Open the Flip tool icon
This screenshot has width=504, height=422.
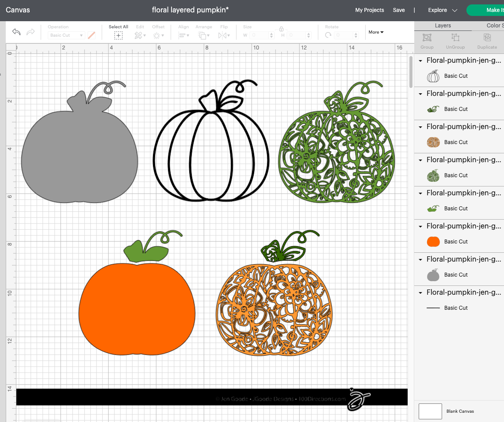pyautogui.click(x=224, y=35)
